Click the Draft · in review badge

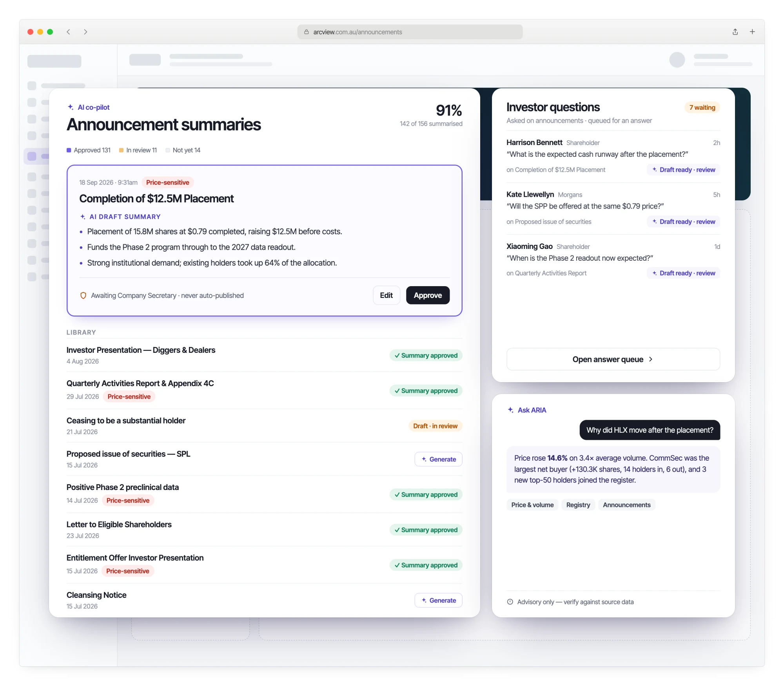(x=435, y=426)
